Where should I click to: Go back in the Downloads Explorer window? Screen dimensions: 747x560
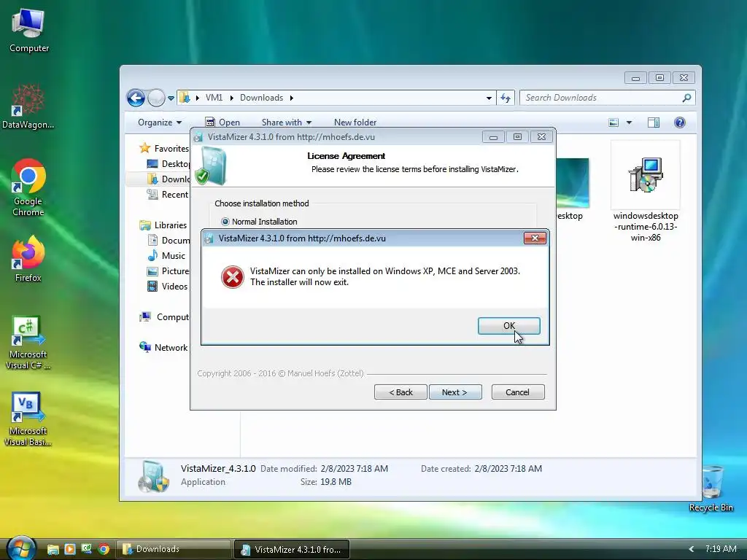pos(136,98)
